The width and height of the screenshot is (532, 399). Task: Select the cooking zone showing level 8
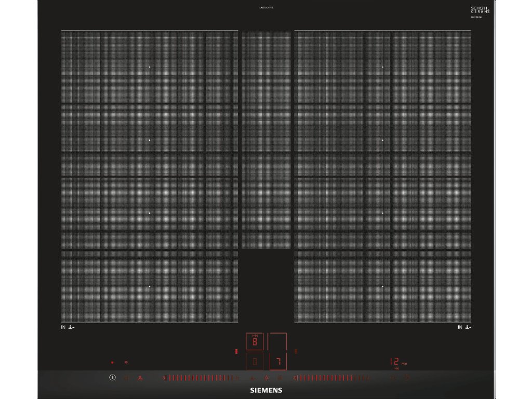click(255, 342)
